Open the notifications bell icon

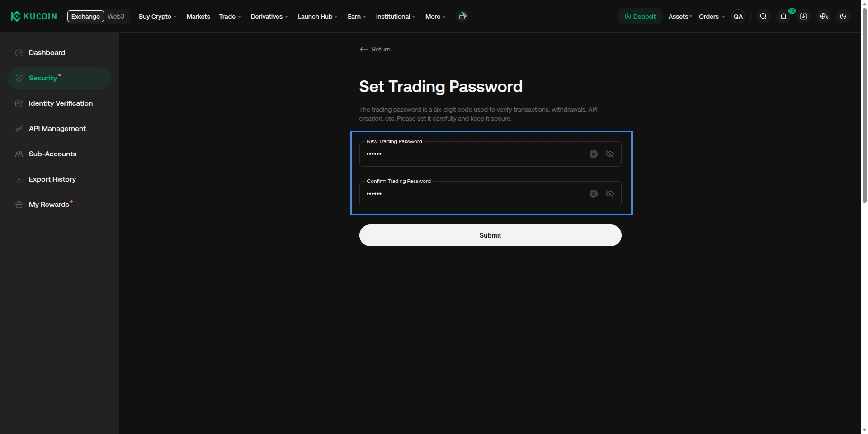(783, 16)
